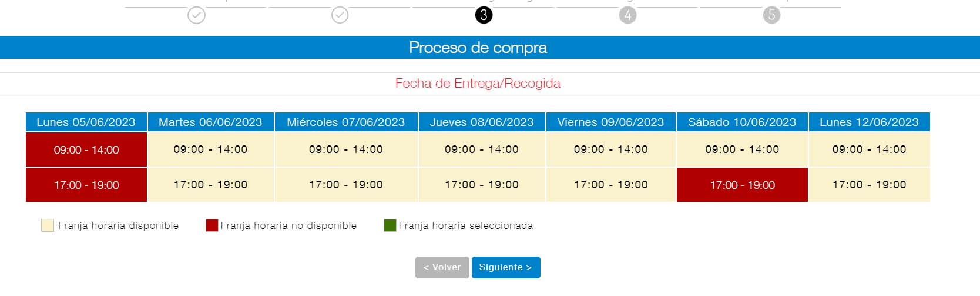Image resolution: width=980 pixels, height=296 pixels.
Task: Choose Viernes 09/06/2023 17:00 - 19:00 slot
Action: (x=611, y=185)
